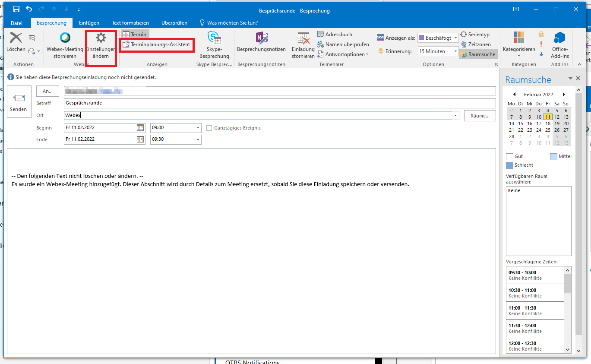Click the Ribbon display options button
Viewport: 591px width, 364px height.
pyautogui.click(x=516, y=9)
